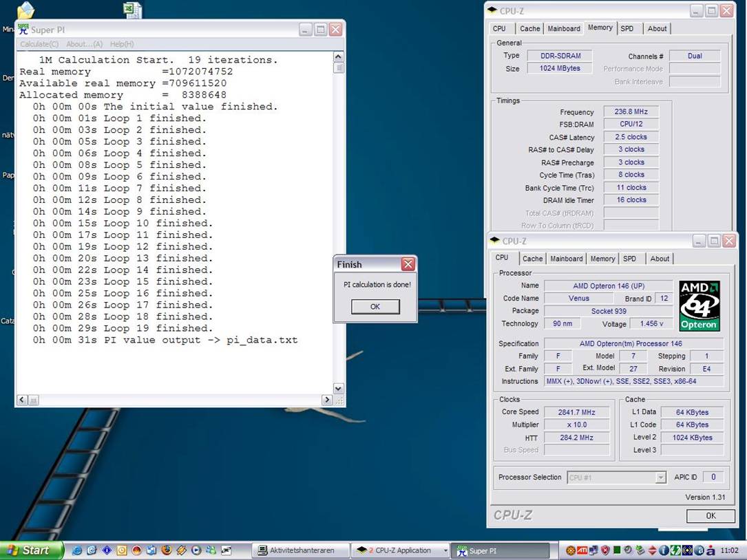747x560 pixels.
Task: Switch to the Cache tab in front CPU-Z
Action: pos(533,259)
